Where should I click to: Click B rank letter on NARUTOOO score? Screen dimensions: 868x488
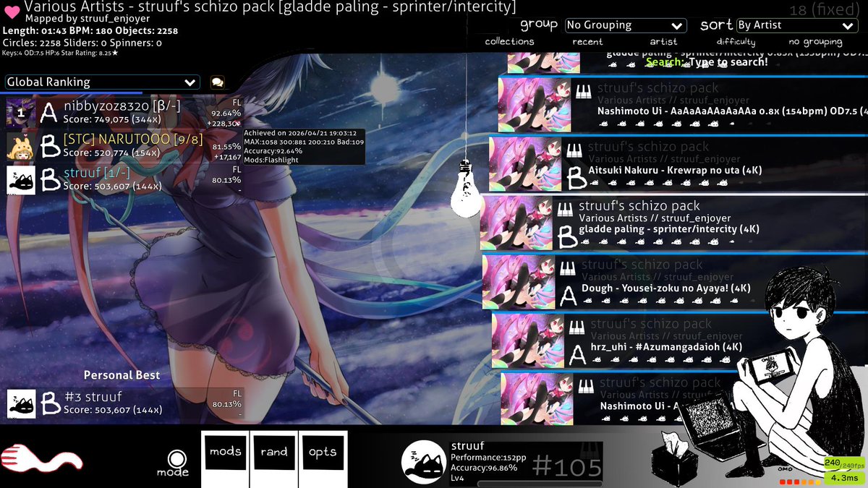[x=50, y=147]
